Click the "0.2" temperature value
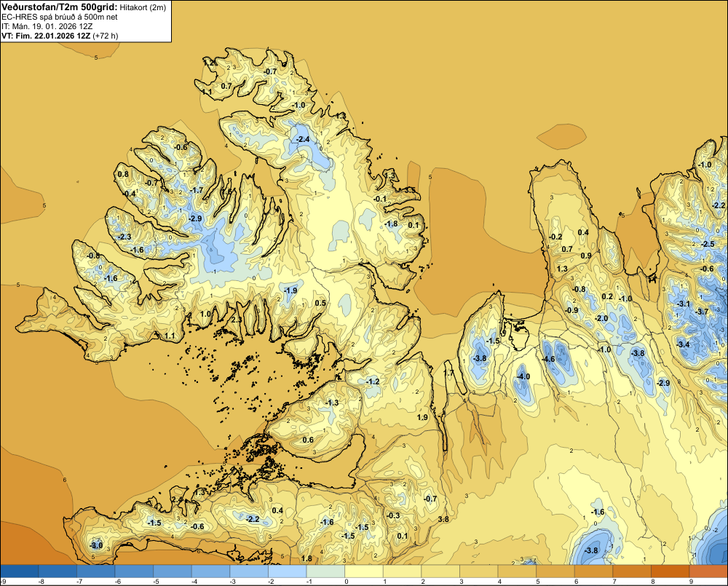Screen dimensions: 728x586 [607, 297]
